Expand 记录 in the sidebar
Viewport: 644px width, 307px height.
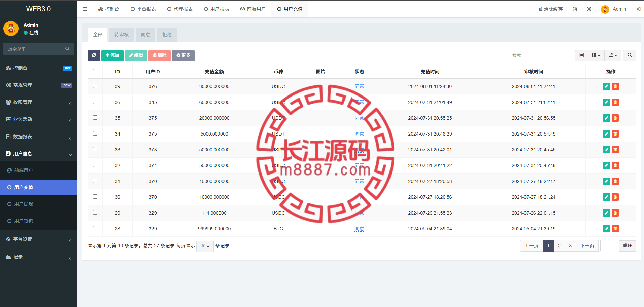click(x=39, y=257)
